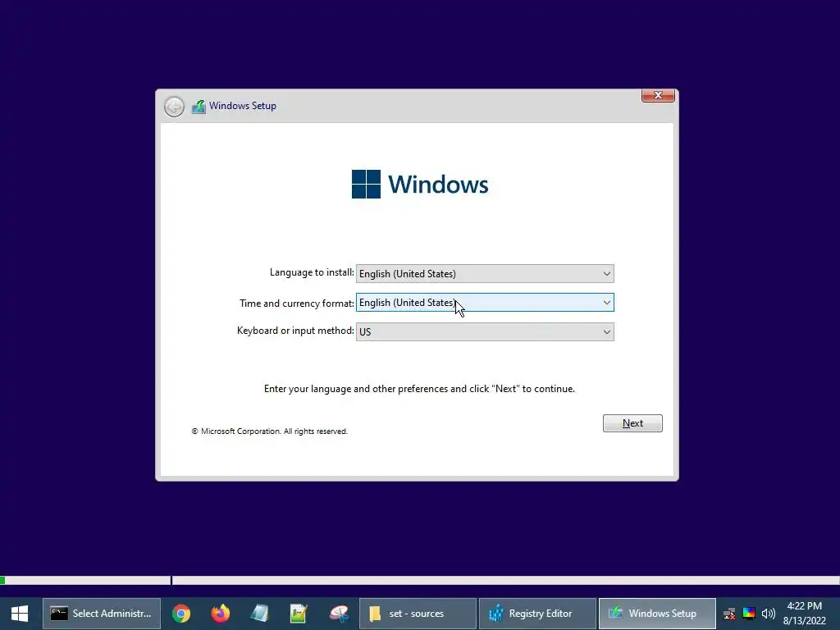Click the Windows logo in setup
This screenshot has width=840, height=630.
420,185
